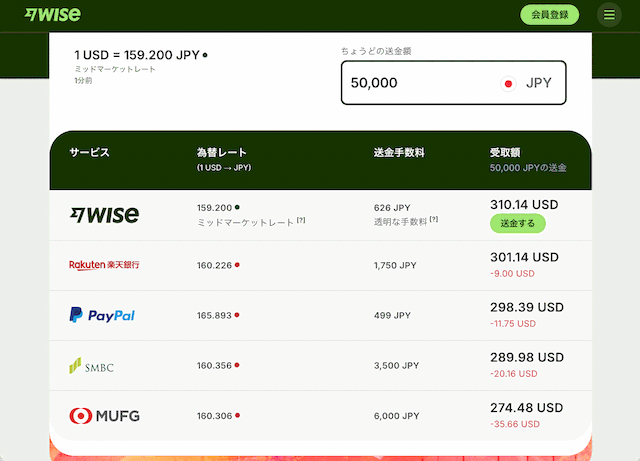The height and width of the screenshot is (461, 640).
Task: Click the 310.14 USD received amount
Action: (524, 205)
